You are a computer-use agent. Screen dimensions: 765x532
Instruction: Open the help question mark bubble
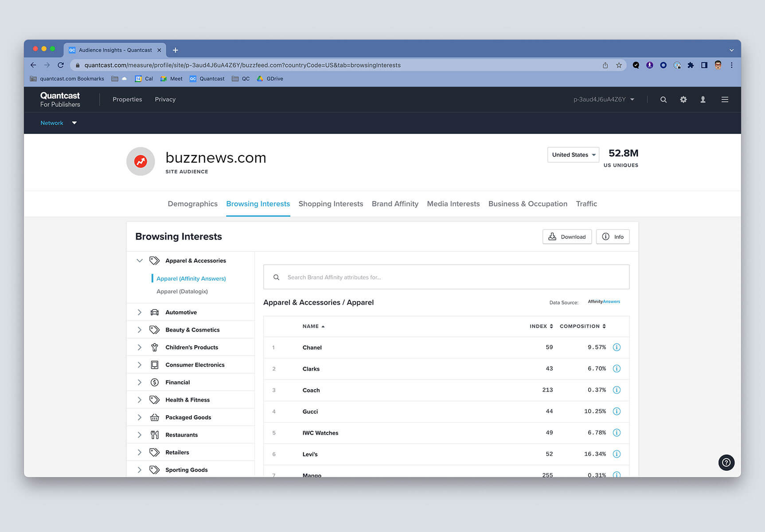pos(726,462)
